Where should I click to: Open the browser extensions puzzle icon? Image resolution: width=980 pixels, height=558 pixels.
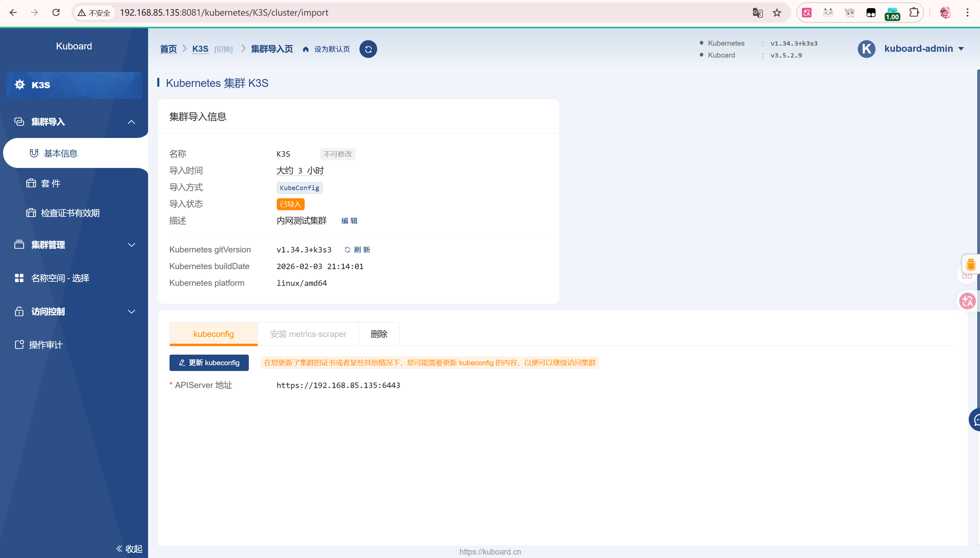(914, 13)
